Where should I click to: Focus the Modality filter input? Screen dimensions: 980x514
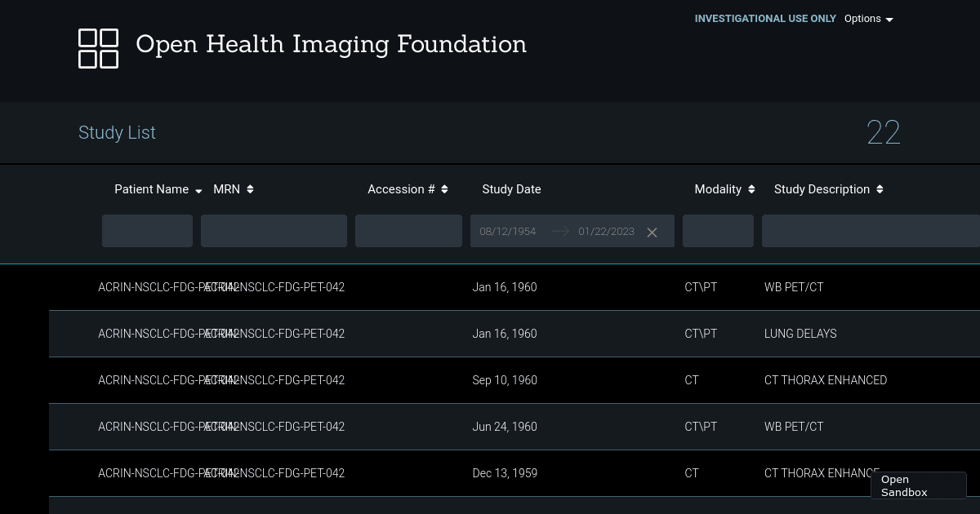click(x=718, y=231)
